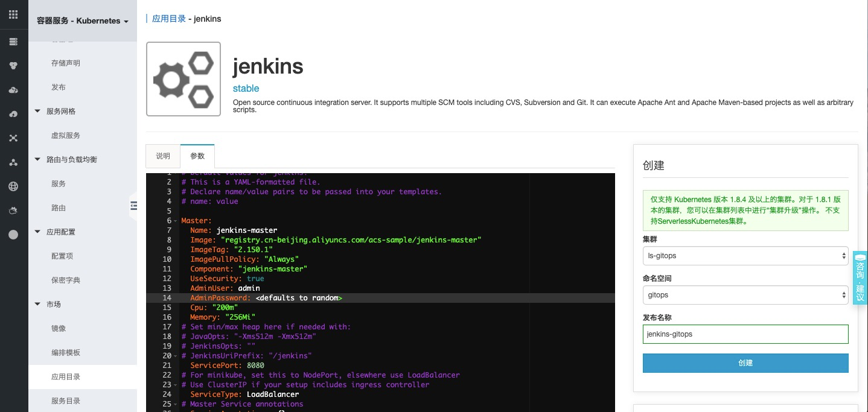Open 保密字典 in the side menu
Image resolution: width=868 pixels, height=412 pixels.
click(x=66, y=280)
